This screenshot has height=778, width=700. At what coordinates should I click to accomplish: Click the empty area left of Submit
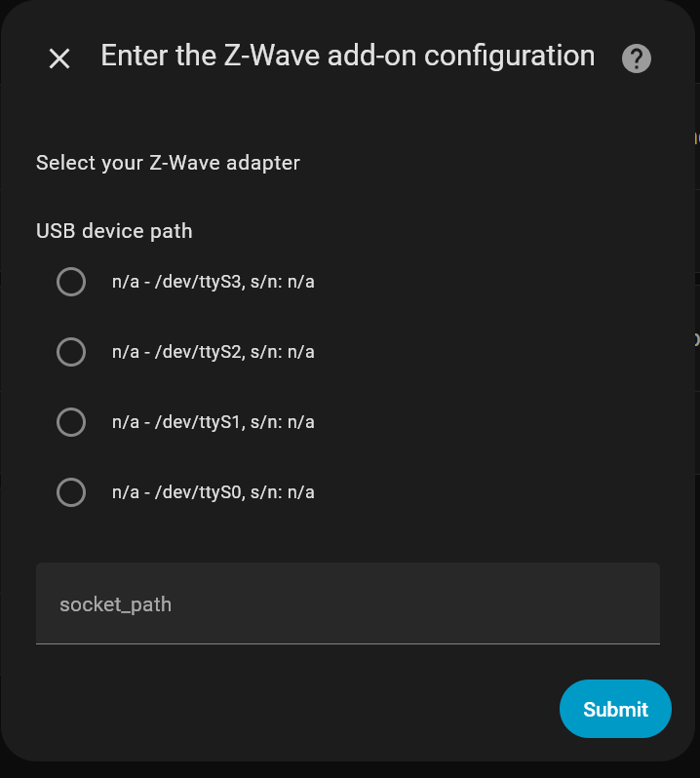[292, 709]
